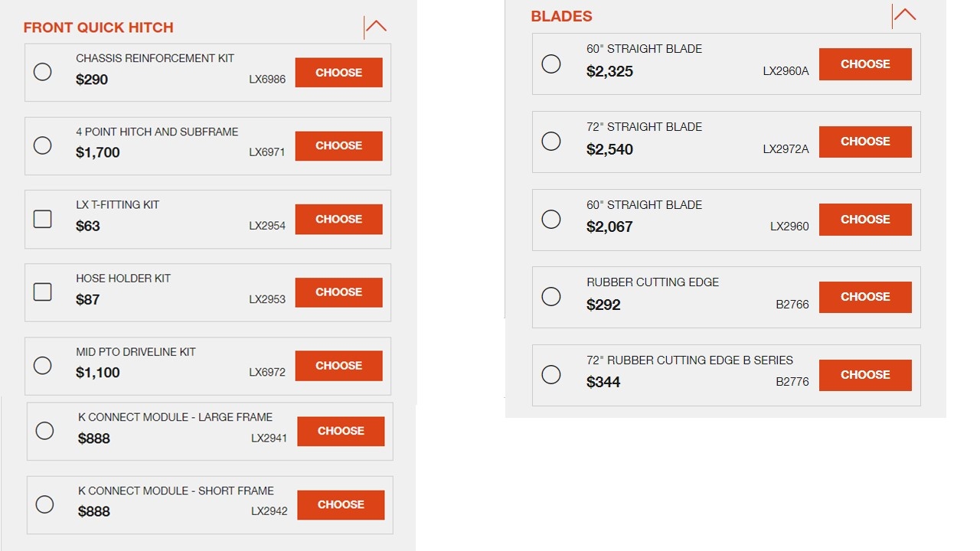Select K Connect Module Short Frame radio
The width and height of the screenshot is (980, 551).
[x=45, y=504]
